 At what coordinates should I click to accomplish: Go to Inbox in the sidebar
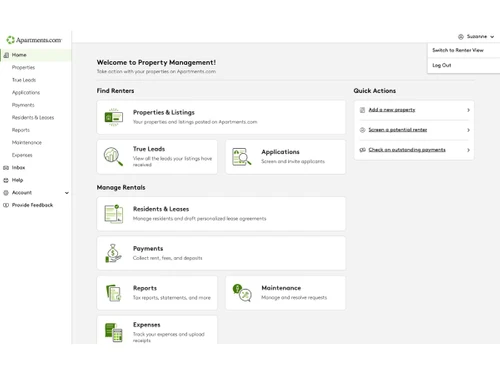coord(18,168)
